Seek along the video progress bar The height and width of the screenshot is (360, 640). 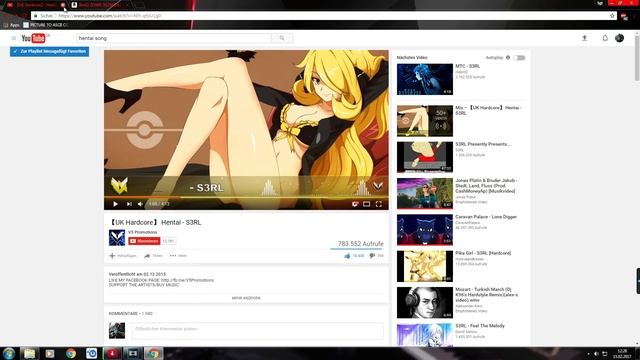(246, 198)
